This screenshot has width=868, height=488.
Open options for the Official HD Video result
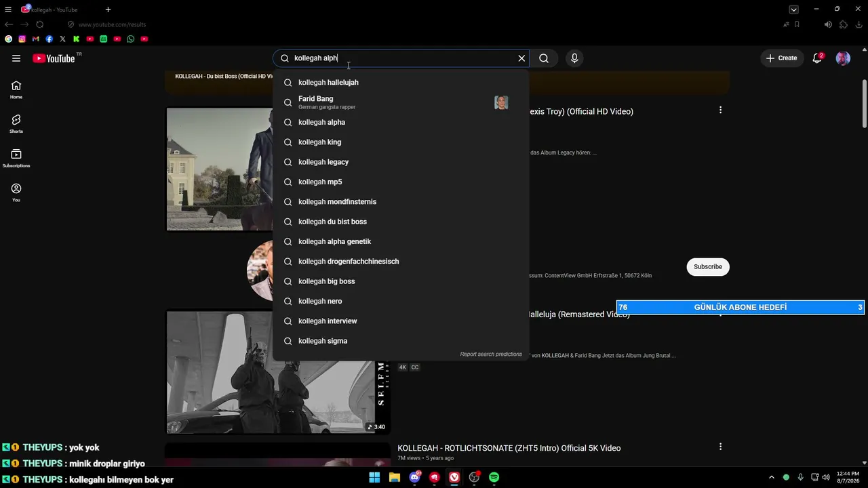(720, 110)
